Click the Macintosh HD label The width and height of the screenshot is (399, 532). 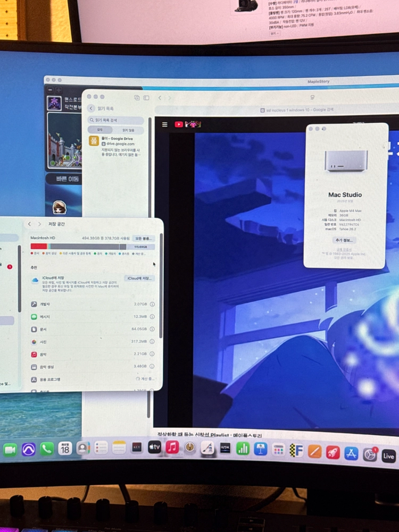click(43, 238)
